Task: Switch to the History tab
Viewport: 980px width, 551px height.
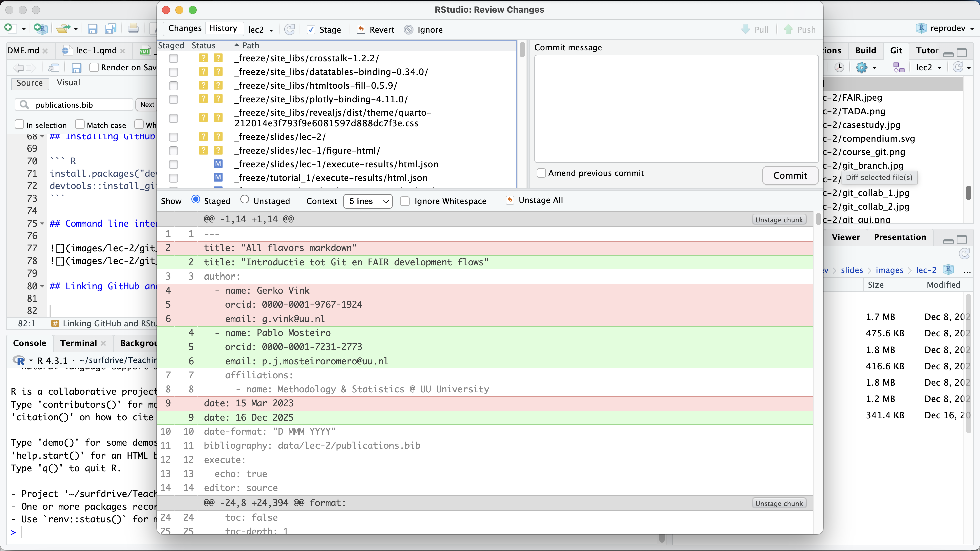Action: pyautogui.click(x=223, y=29)
